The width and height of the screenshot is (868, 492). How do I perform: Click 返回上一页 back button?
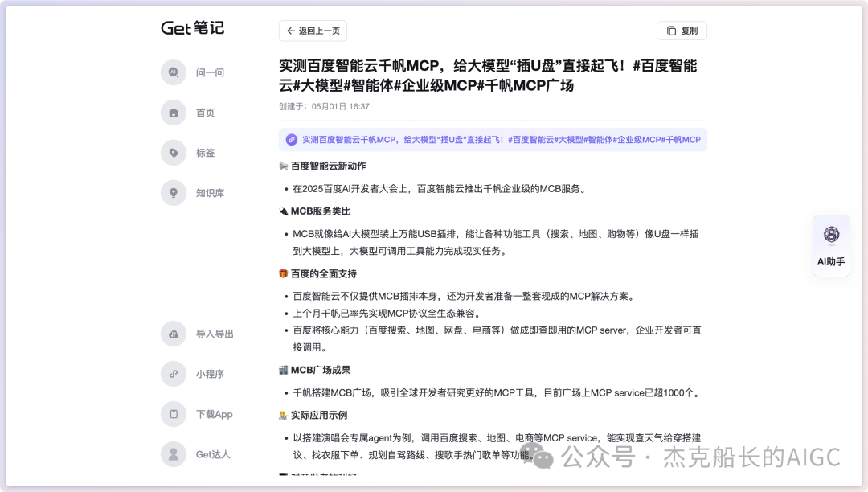[313, 31]
